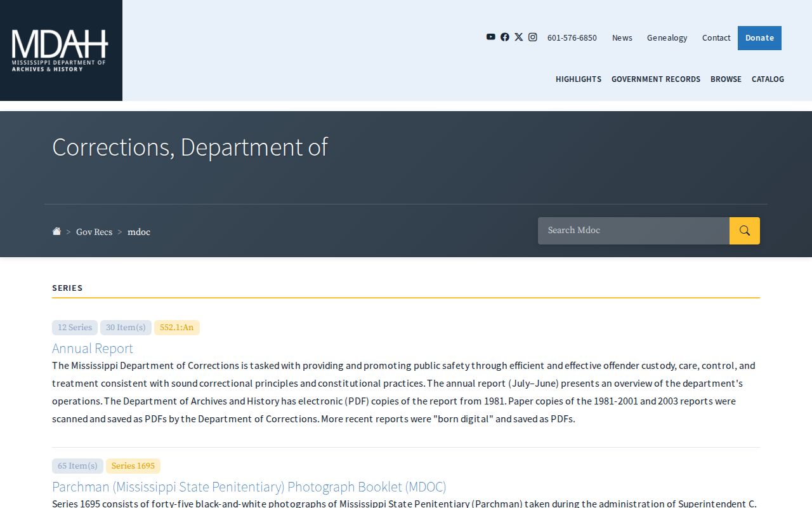Viewport: 812px width, 508px height.
Task: Click the 552.1:An badge
Action: tap(177, 328)
